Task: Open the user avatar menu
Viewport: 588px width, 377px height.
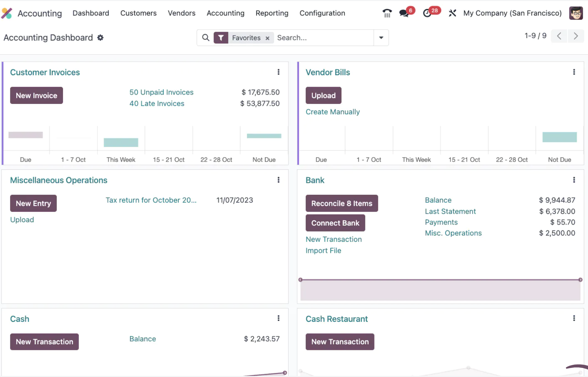Action: point(576,13)
